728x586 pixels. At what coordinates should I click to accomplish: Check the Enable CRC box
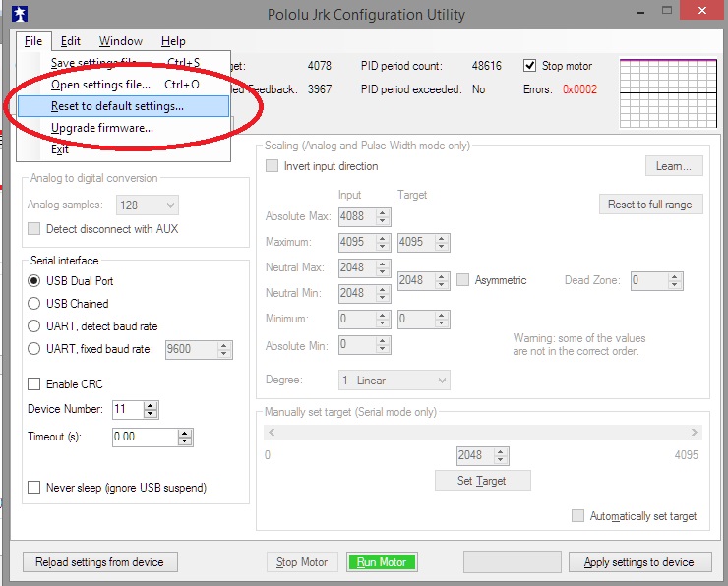point(33,384)
